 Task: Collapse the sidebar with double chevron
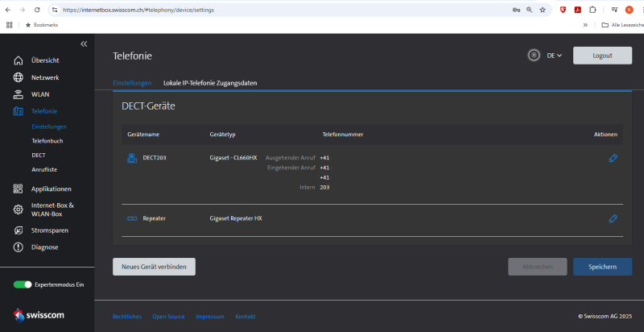click(x=84, y=44)
